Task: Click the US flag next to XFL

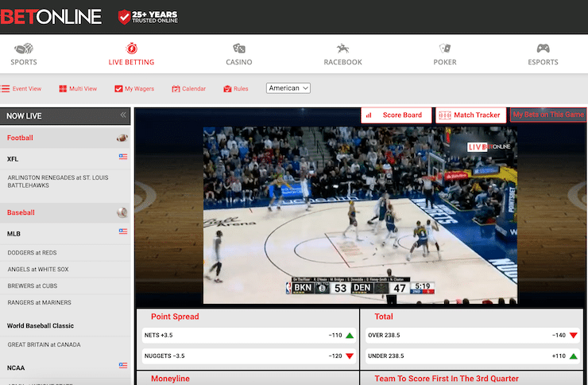Action: coord(123,157)
